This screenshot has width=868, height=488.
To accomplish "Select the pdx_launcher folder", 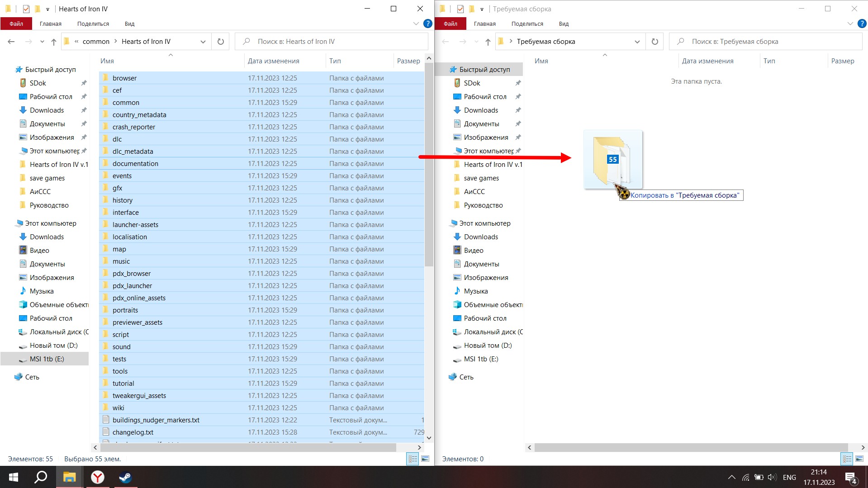I will point(261,286).
